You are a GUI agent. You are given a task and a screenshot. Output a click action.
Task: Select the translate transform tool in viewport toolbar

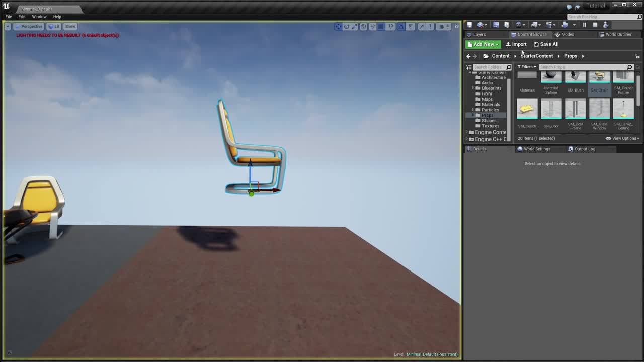(338, 26)
